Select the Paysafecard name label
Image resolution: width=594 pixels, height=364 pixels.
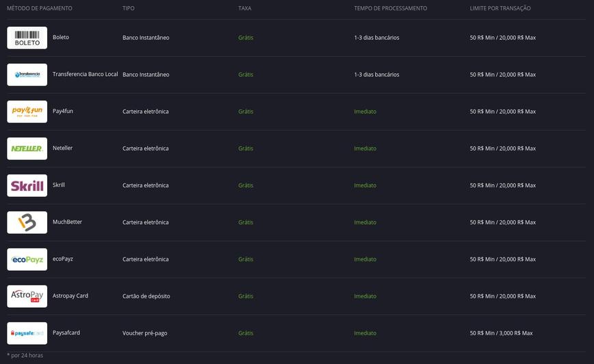66,333
